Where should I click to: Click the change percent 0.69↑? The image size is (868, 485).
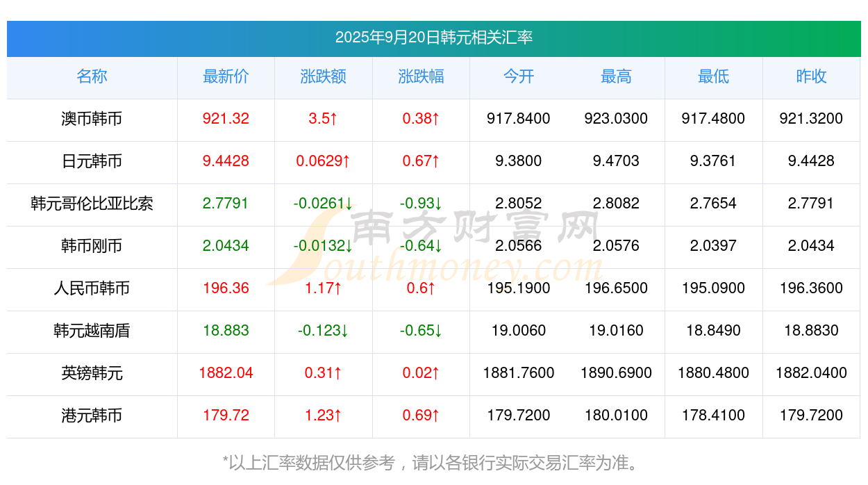(421, 416)
